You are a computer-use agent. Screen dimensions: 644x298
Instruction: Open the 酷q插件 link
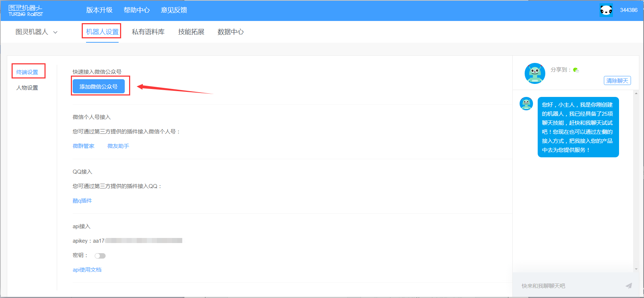click(x=82, y=201)
